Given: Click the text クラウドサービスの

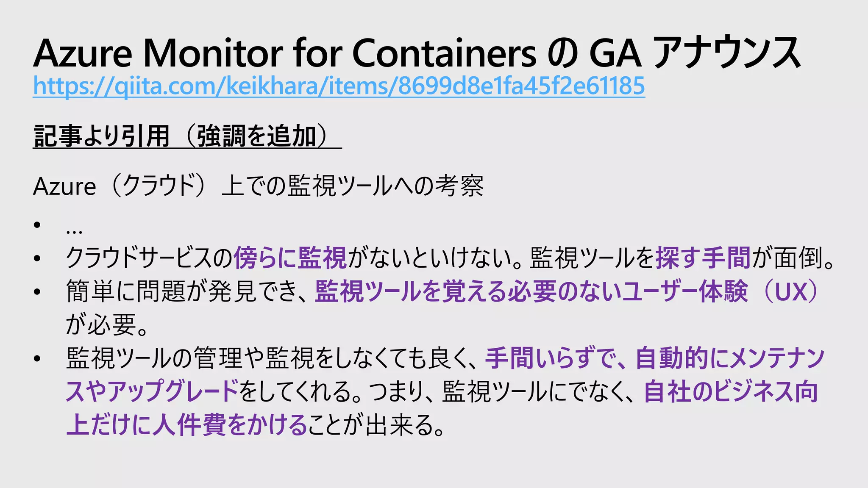Looking at the screenshot, I should tap(150, 258).
